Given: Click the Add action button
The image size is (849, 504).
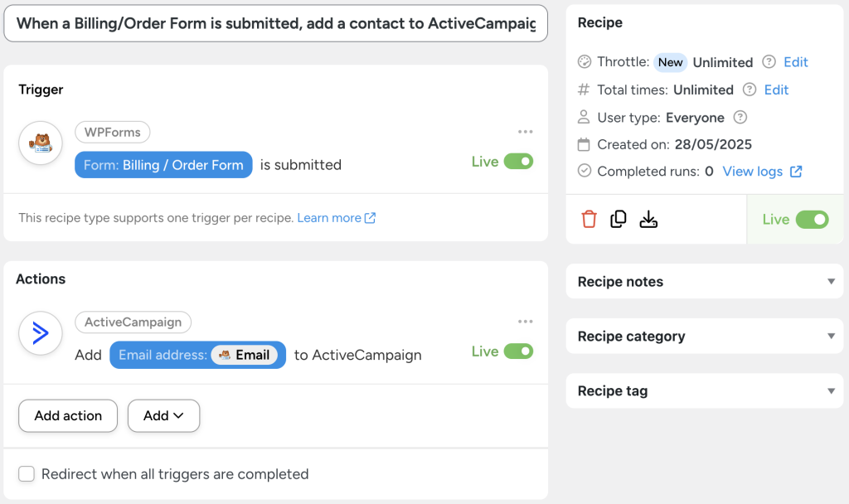Looking at the screenshot, I should click(67, 415).
